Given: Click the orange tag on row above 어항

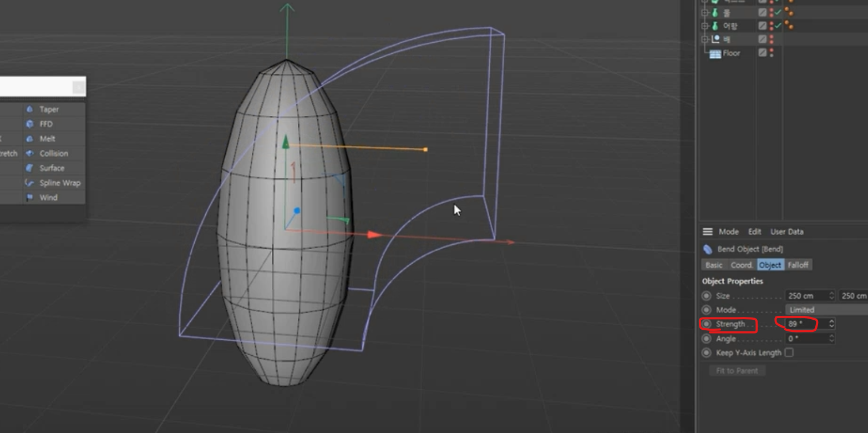Looking at the screenshot, I should [x=789, y=12].
